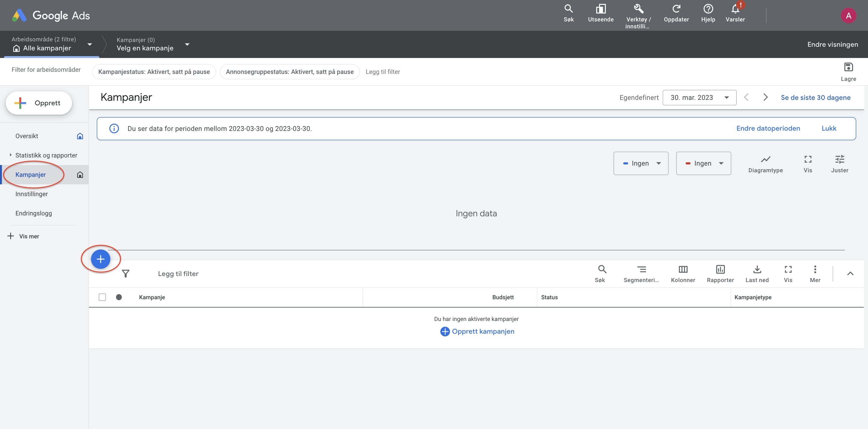The image size is (868, 429).
Task: Open the Varsler notification bell
Action: click(735, 9)
